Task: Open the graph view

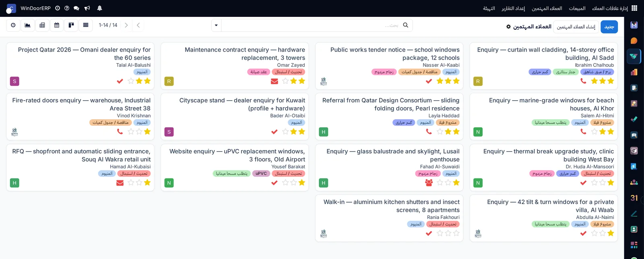Action: [28, 25]
